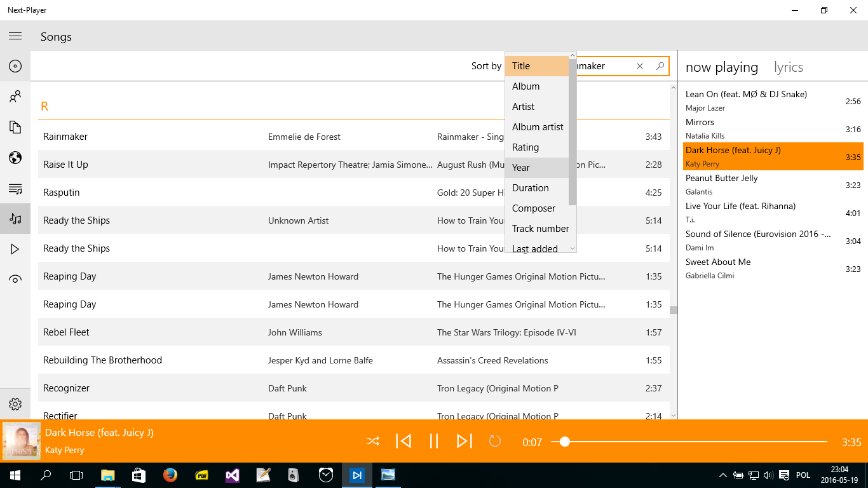Open the settings gear in sidebar

(x=15, y=404)
